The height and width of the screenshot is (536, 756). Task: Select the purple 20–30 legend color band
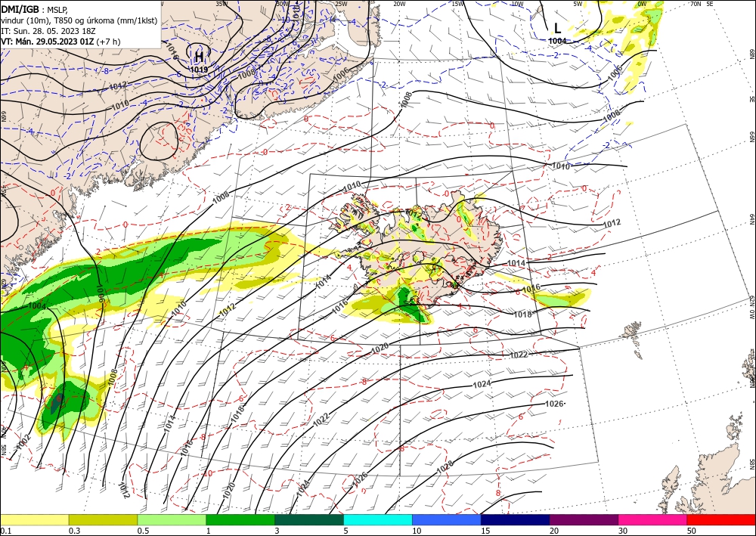click(584, 519)
